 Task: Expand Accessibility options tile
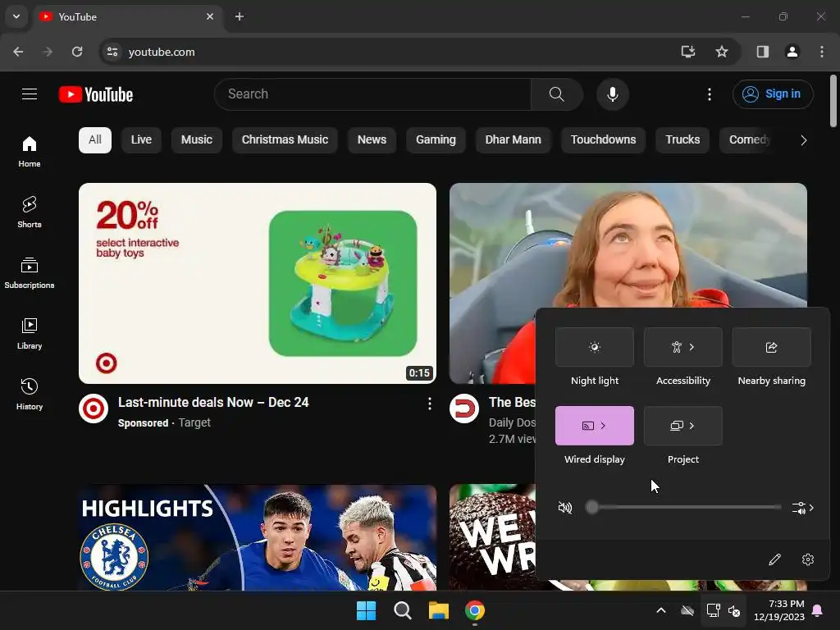[683, 347]
